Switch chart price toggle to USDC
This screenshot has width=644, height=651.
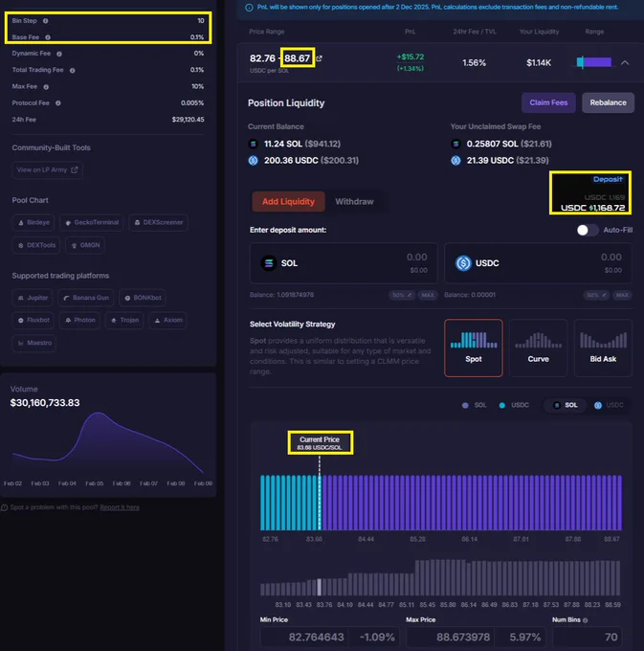click(x=609, y=405)
